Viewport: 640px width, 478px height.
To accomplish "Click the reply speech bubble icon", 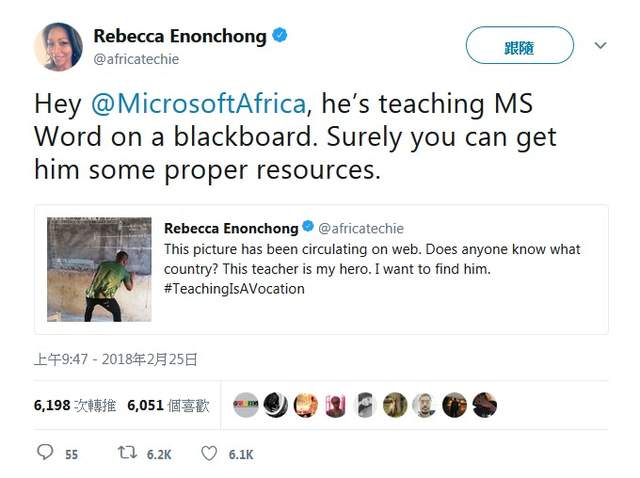I will tap(44, 453).
